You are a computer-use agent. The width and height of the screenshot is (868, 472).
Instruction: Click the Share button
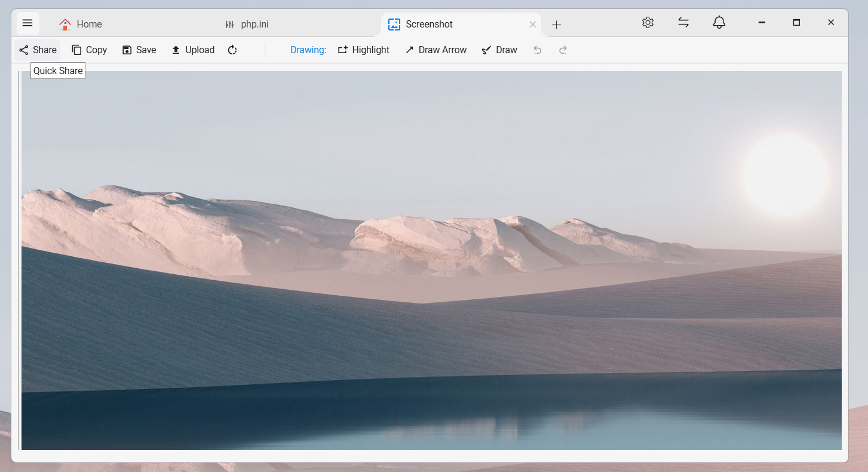38,50
